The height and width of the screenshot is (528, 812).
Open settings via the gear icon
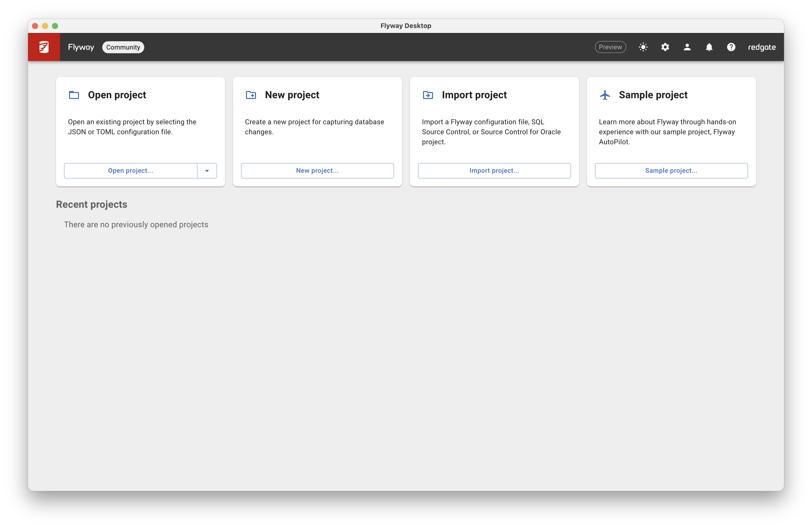[665, 47]
